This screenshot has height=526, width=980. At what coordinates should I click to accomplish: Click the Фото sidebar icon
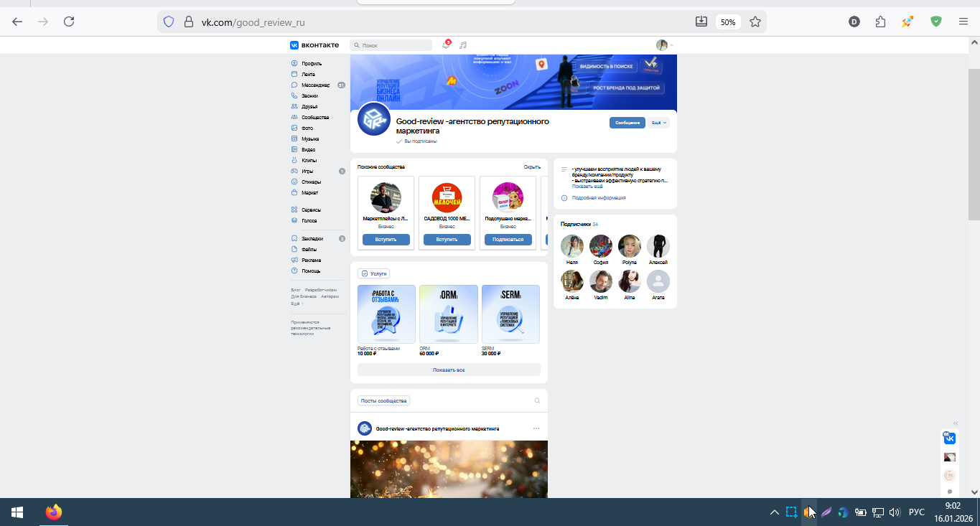point(294,128)
